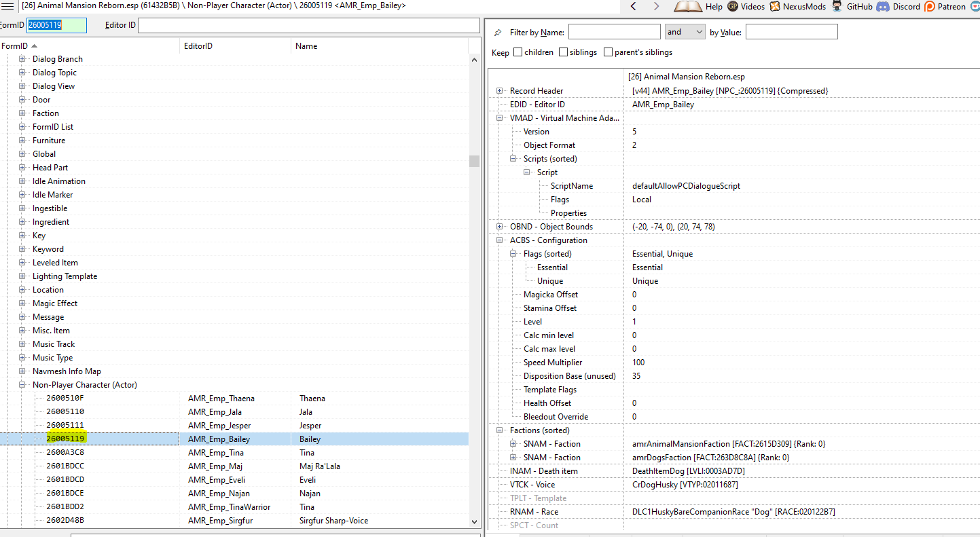The image size is (980, 537).
Task: Open the hamburger main menu icon
Action: coord(8,6)
